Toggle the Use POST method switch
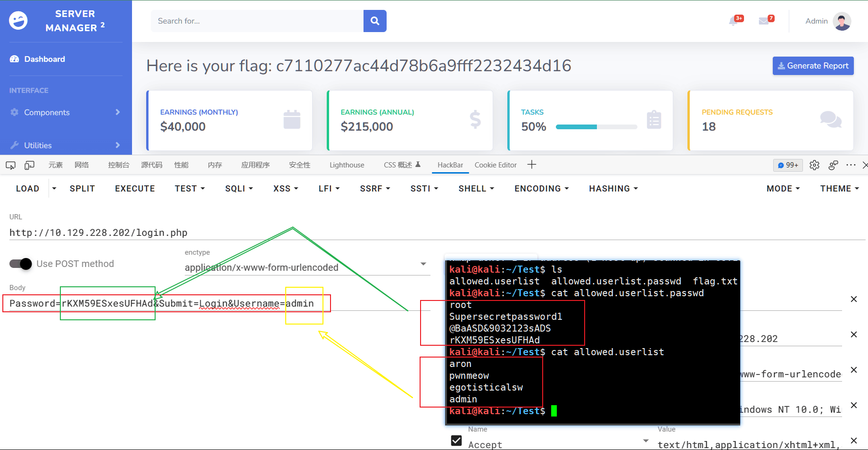This screenshot has width=868, height=450. (x=21, y=264)
